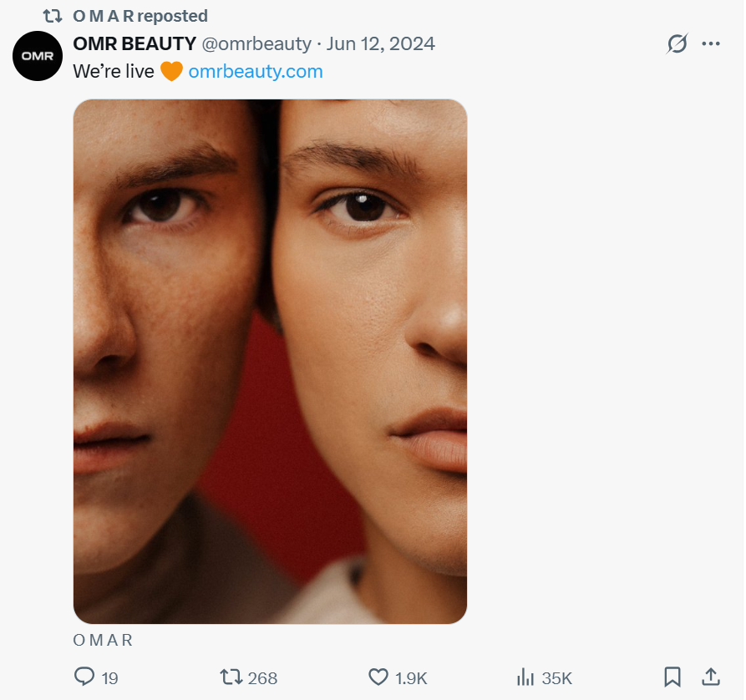The width and height of the screenshot is (746, 700).
Task: Follow the omrbeauty.com link
Action: point(256,71)
